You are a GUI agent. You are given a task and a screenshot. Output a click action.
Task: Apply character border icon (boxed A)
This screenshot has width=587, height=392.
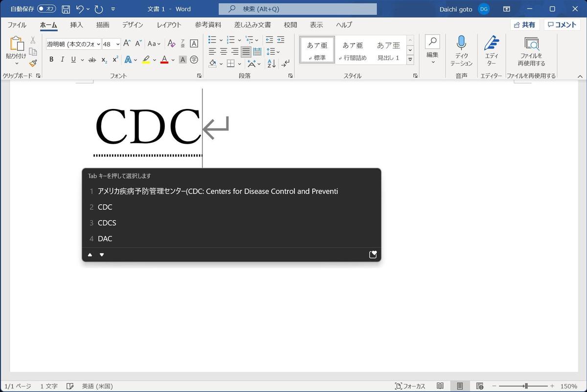point(194,44)
